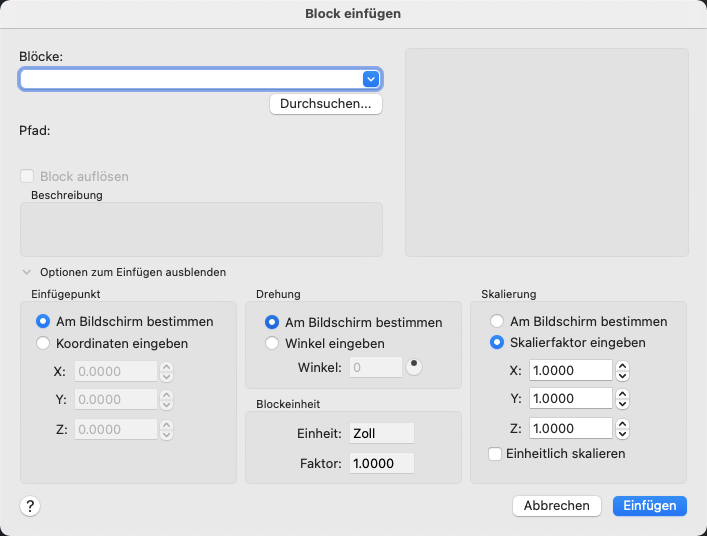Select Skalierfaktor eingeben radio button
Image resolution: width=707 pixels, height=536 pixels.
(x=497, y=343)
